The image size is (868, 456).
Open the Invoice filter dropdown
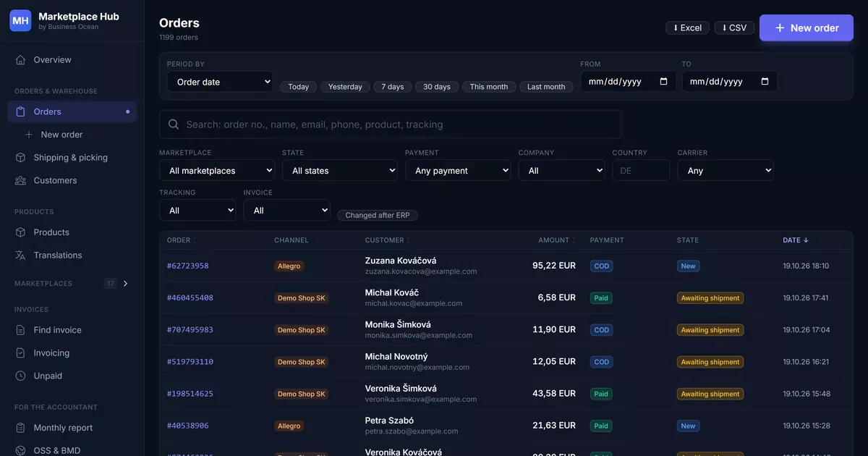click(x=286, y=211)
